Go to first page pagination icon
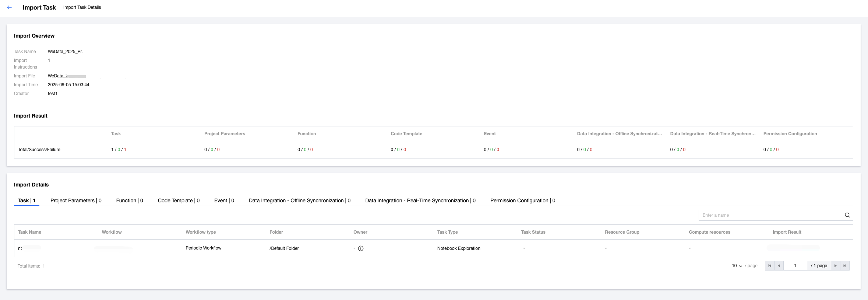The width and height of the screenshot is (868, 300). [x=769, y=266]
